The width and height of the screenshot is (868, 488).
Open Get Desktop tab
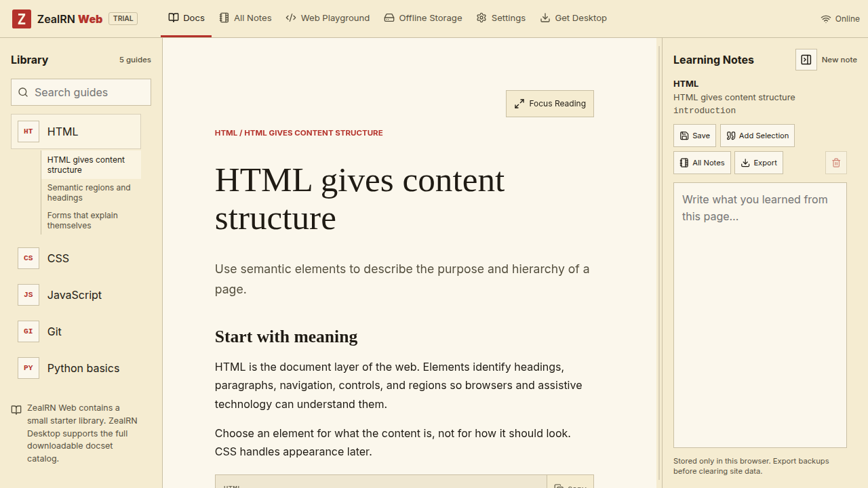[574, 18]
